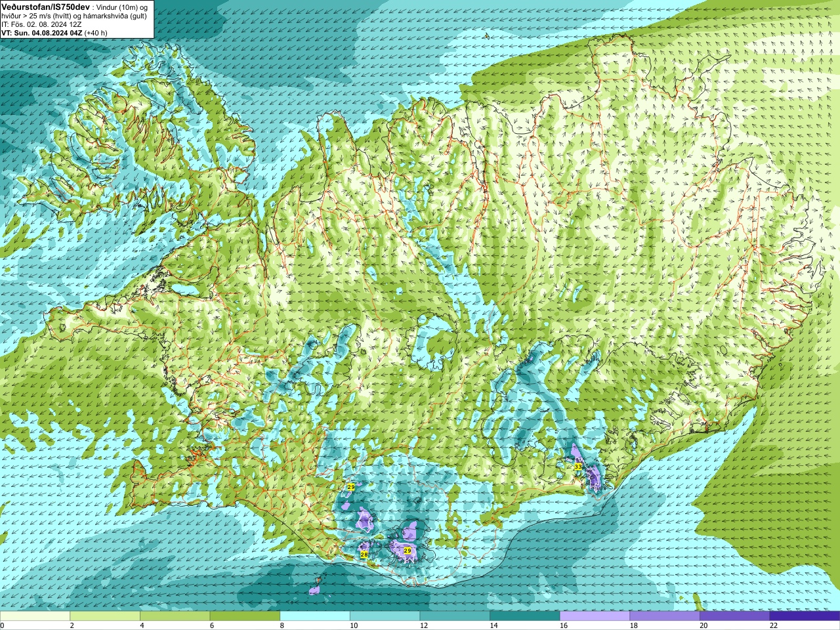This screenshot has width=840, height=630.
Task: Click the yellow 33 gust label
Action: click(x=577, y=467)
